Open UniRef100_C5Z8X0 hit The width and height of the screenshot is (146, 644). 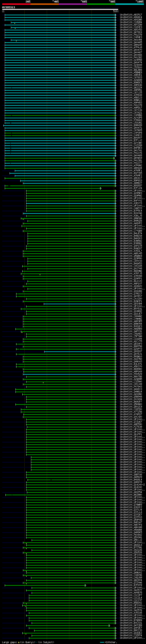pyautogui.click(x=131, y=67)
